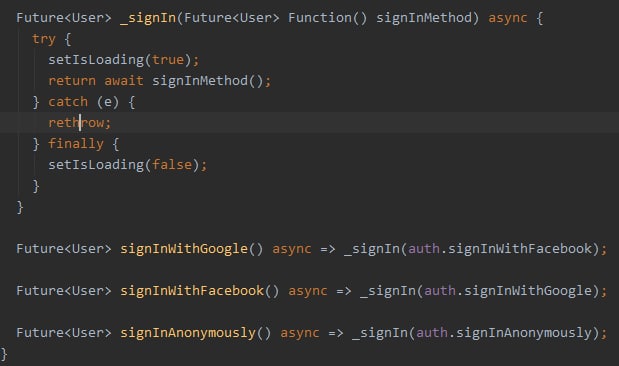Click the false literal in setIsLoading
The height and width of the screenshot is (366, 619).
pos(172,165)
